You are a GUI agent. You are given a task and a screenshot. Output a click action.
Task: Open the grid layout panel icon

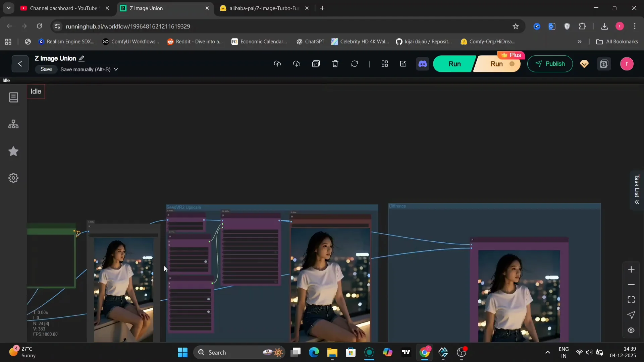click(385, 64)
